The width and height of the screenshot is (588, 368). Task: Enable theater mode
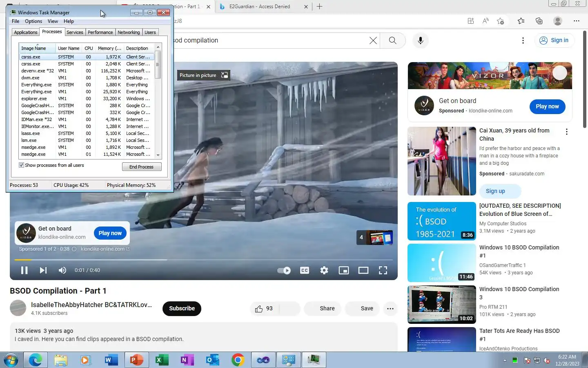363,270
